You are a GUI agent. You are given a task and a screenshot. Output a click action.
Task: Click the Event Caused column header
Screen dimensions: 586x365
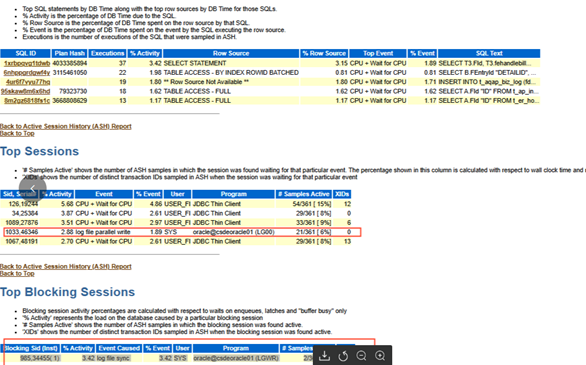tap(119, 348)
